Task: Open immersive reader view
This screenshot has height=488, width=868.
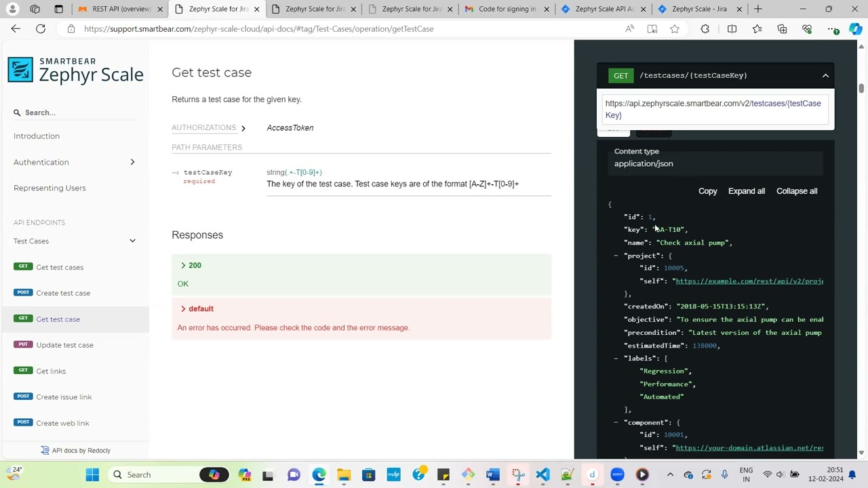Action: 652,28
